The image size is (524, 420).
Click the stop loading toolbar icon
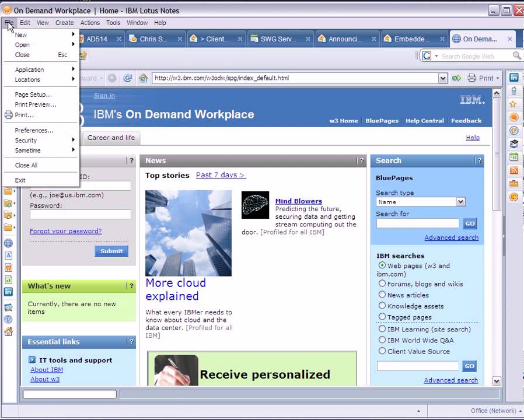[x=112, y=78]
